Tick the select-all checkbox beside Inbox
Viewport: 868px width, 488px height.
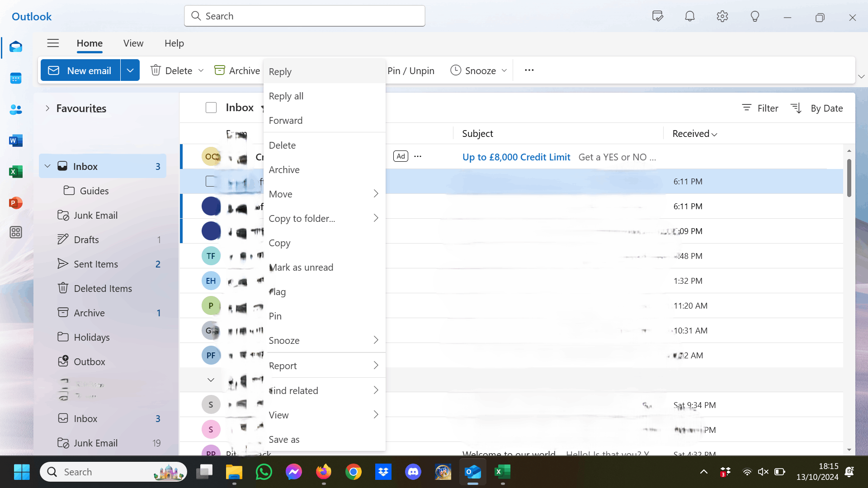tap(211, 108)
